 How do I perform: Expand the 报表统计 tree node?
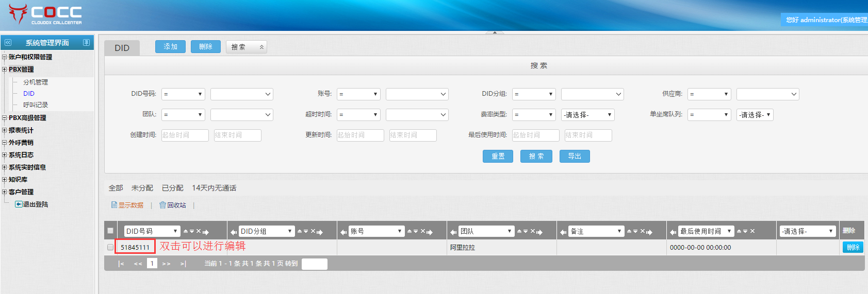[x=5, y=130]
